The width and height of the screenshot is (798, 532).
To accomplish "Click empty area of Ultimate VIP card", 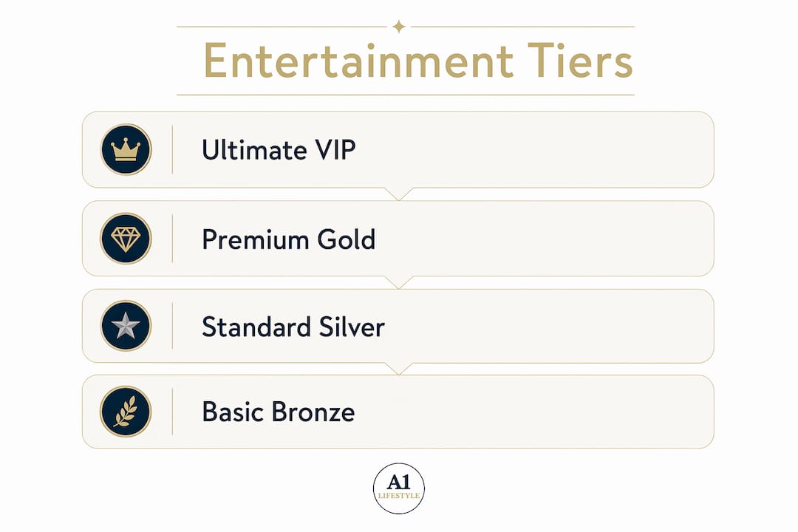I will [x=534, y=150].
